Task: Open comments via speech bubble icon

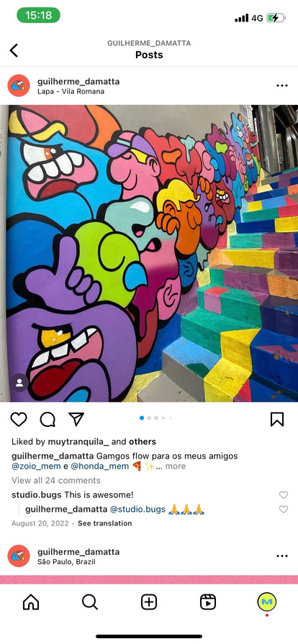Action: click(x=48, y=419)
